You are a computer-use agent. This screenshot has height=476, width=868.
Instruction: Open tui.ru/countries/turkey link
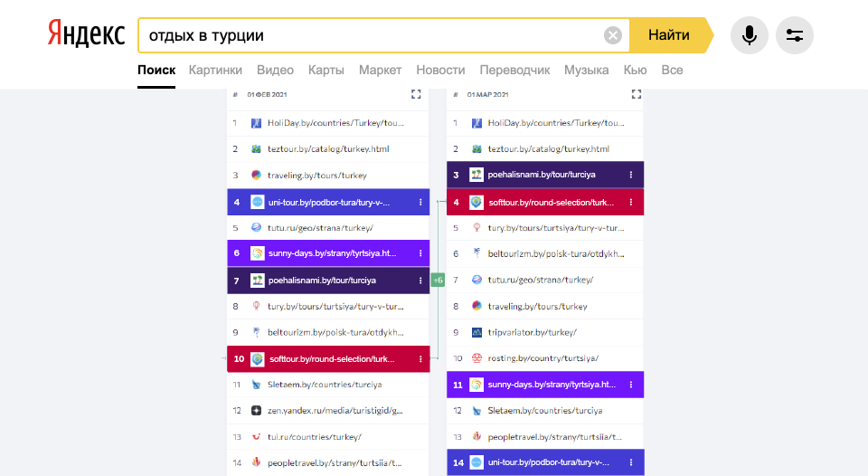pyautogui.click(x=315, y=437)
